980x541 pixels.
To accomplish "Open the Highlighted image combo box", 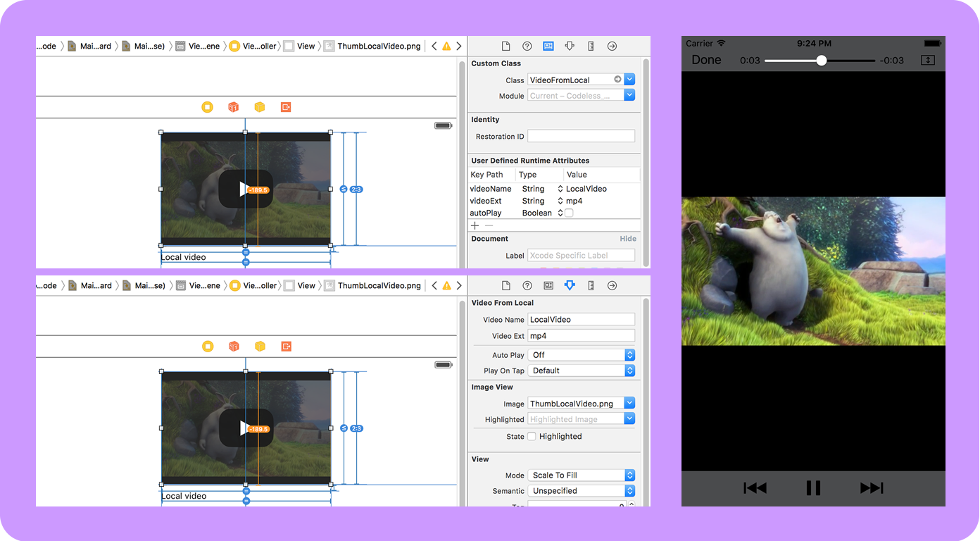I will [x=582, y=419].
